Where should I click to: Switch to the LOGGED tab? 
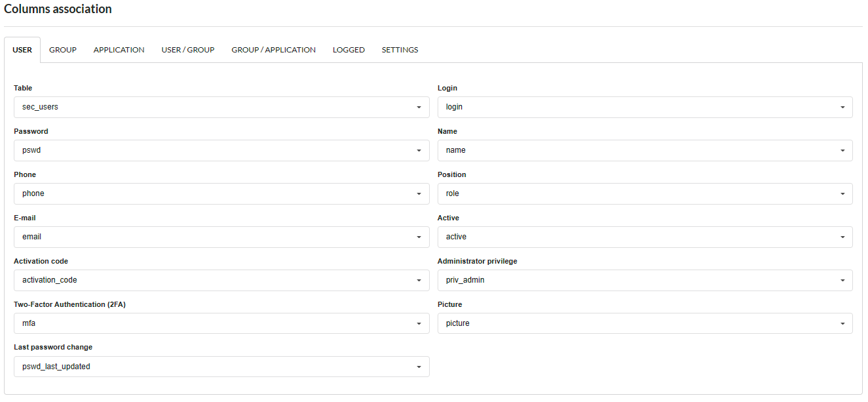(x=349, y=49)
